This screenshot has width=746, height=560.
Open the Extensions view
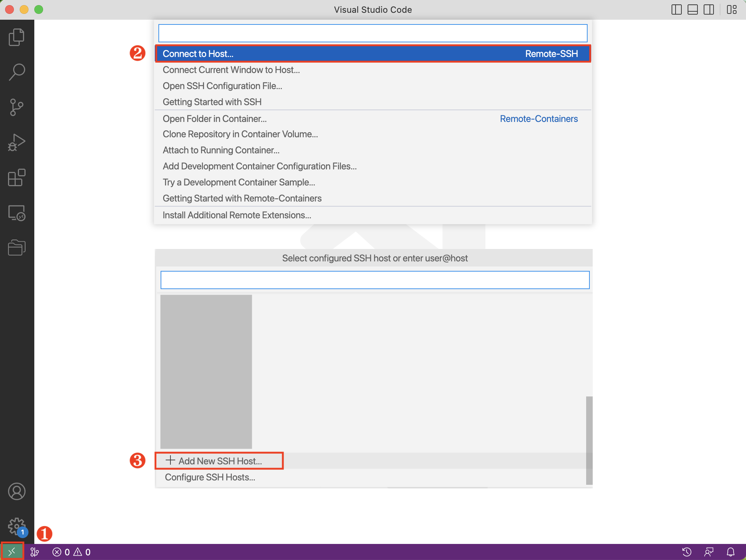pos(17,178)
